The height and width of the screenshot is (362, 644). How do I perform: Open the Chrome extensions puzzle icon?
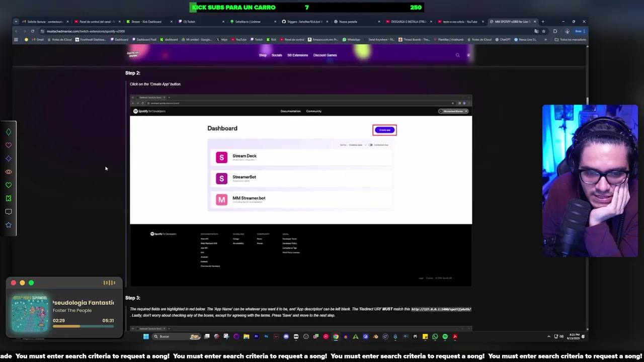coord(555,31)
